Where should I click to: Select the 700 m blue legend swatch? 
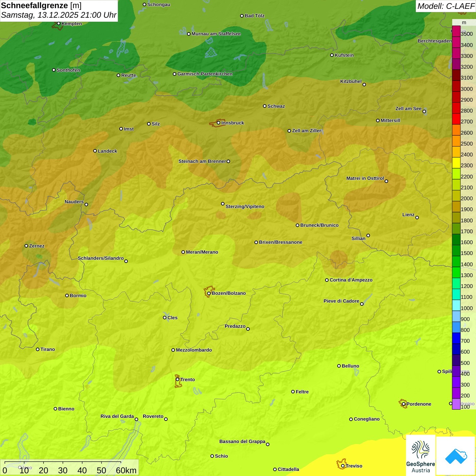pyautogui.click(x=456, y=338)
